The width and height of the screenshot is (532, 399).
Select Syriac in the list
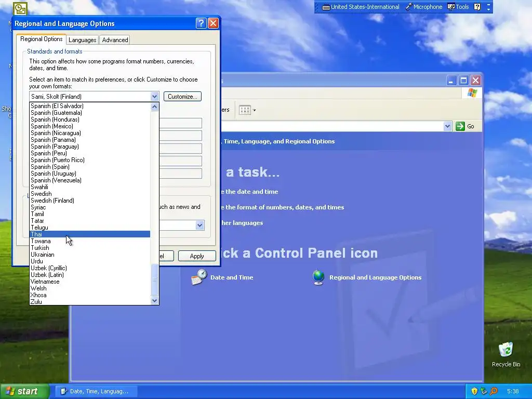click(x=90, y=207)
